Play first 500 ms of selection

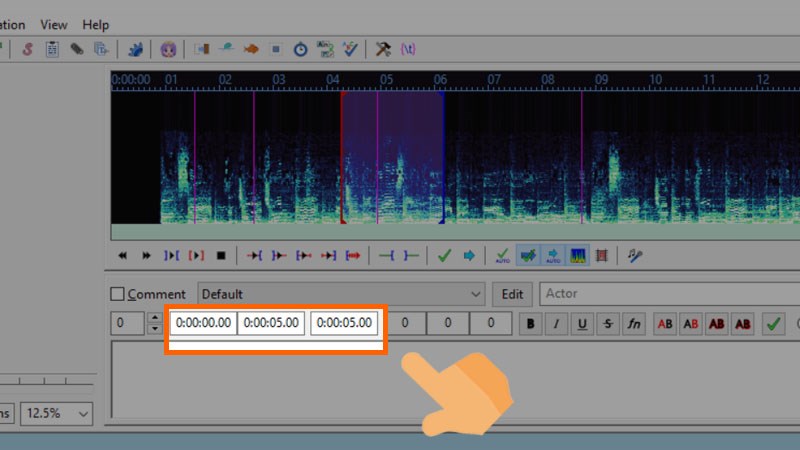pos(304,256)
